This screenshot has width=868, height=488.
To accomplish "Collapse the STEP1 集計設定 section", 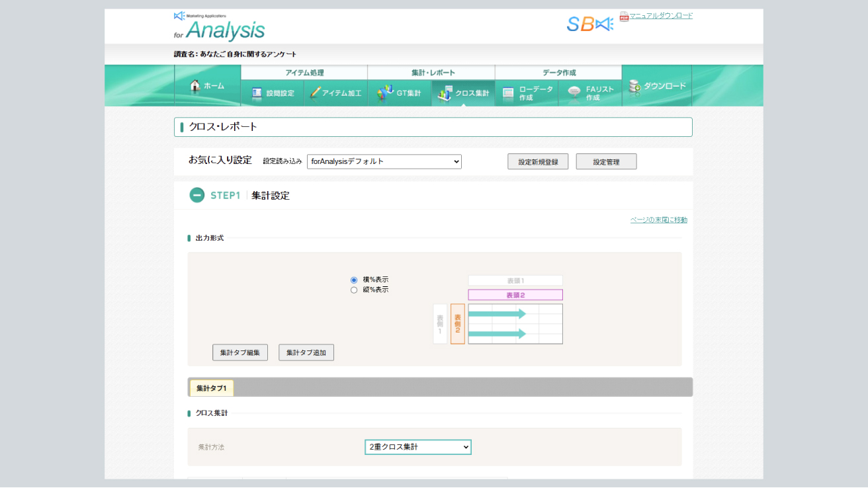I will click(196, 195).
